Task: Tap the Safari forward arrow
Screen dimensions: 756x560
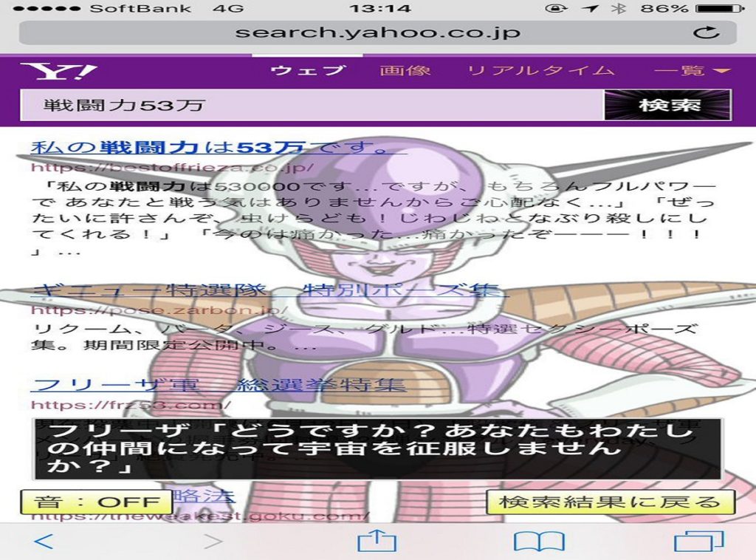Action: (x=213, y=542)
